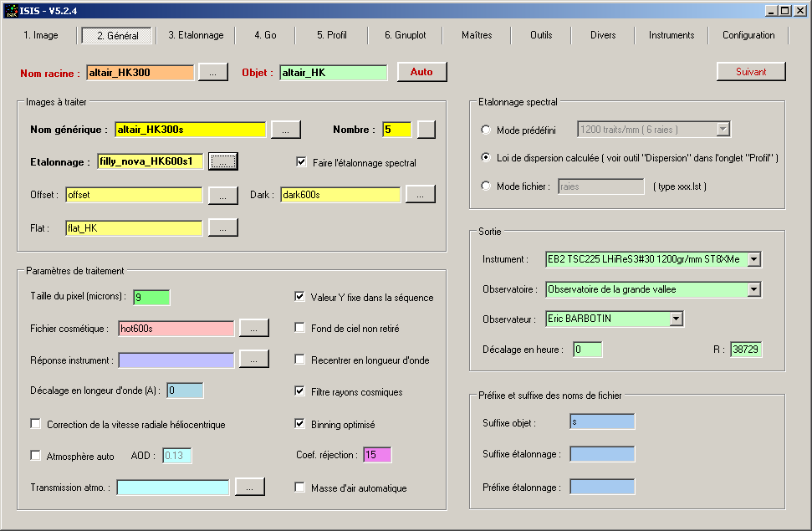Open the Nom générique file browser
The image size is (812, 531).
click(x=285, y=130)
